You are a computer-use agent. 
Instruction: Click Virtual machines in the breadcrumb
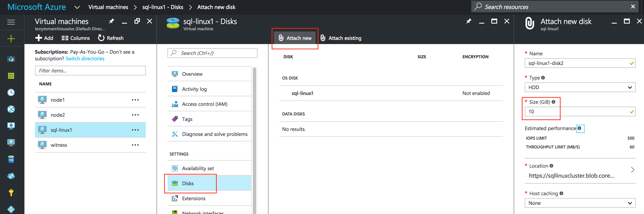[x=108, y=7]
